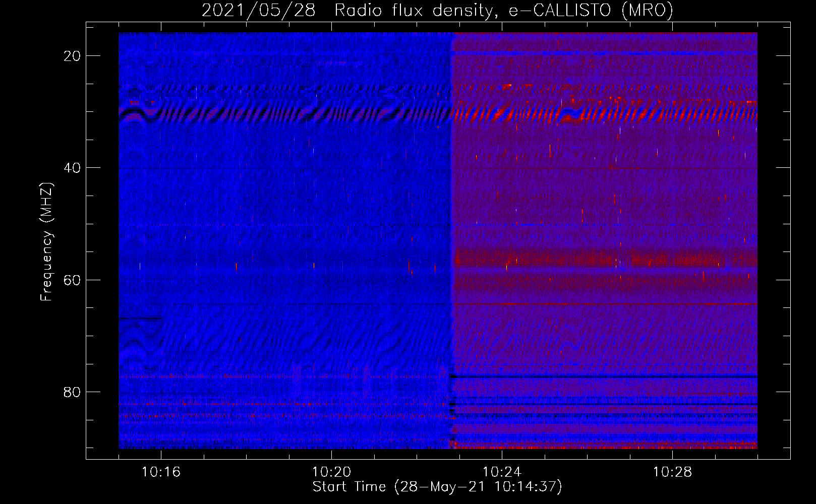Click the '10:28' time tick label

tap(672, 472)
